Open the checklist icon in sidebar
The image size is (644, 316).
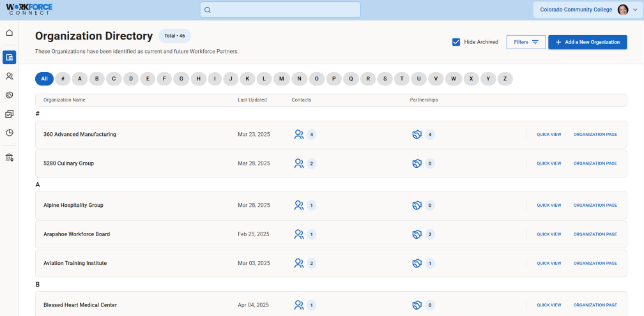pyautogui.click(x=10, y=114)
